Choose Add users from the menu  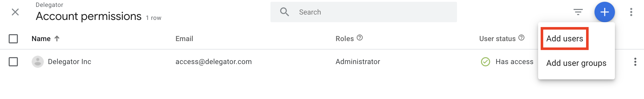(x=565, y=39)
